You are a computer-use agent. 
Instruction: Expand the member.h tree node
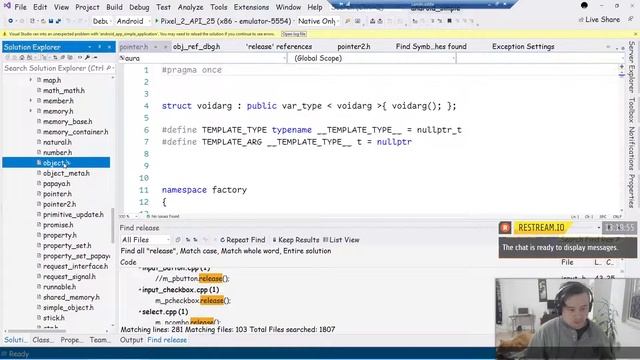pyautogui.click(x=31, y=100)
